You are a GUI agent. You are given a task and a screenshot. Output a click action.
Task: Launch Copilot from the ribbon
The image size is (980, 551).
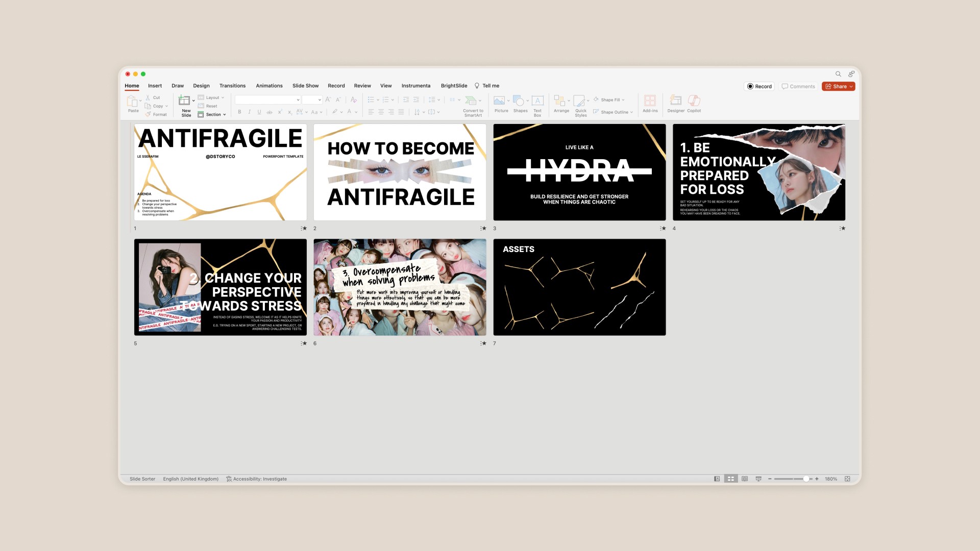pos(694,101)
